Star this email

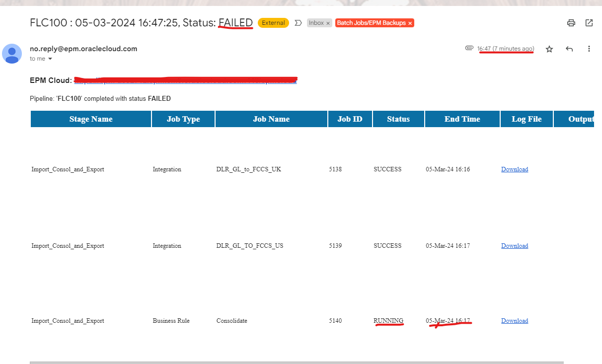549,49
